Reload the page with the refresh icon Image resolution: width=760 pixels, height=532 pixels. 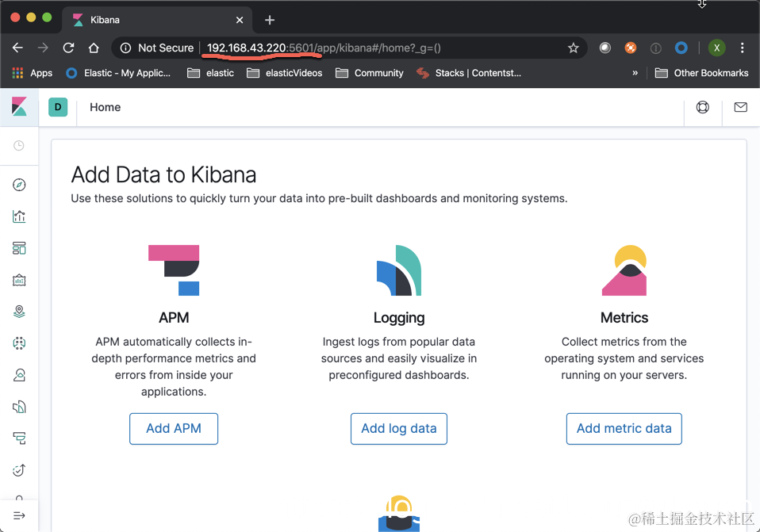[68, 48]
